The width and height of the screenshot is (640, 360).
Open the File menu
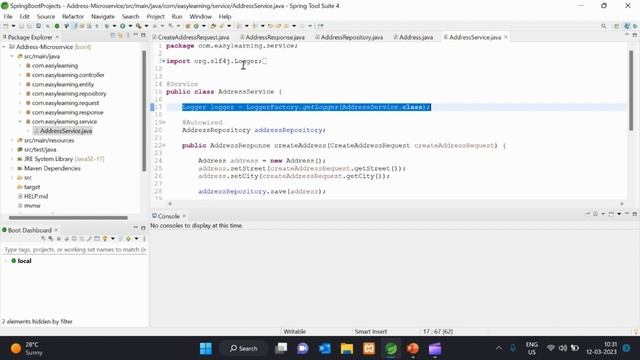(x=8, y=16)
